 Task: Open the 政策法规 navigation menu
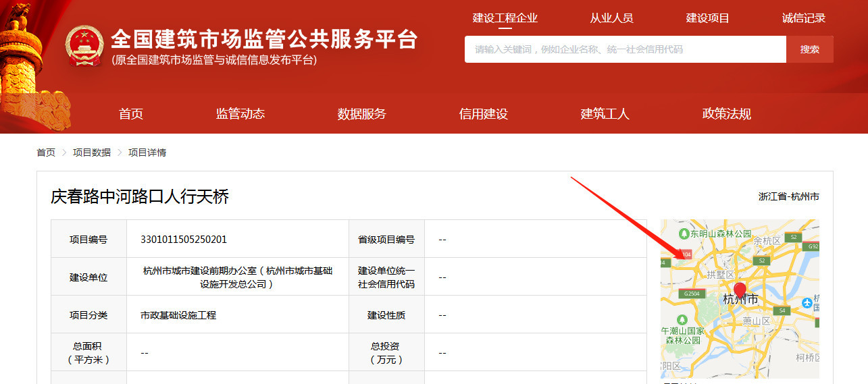tap(727, 114)
